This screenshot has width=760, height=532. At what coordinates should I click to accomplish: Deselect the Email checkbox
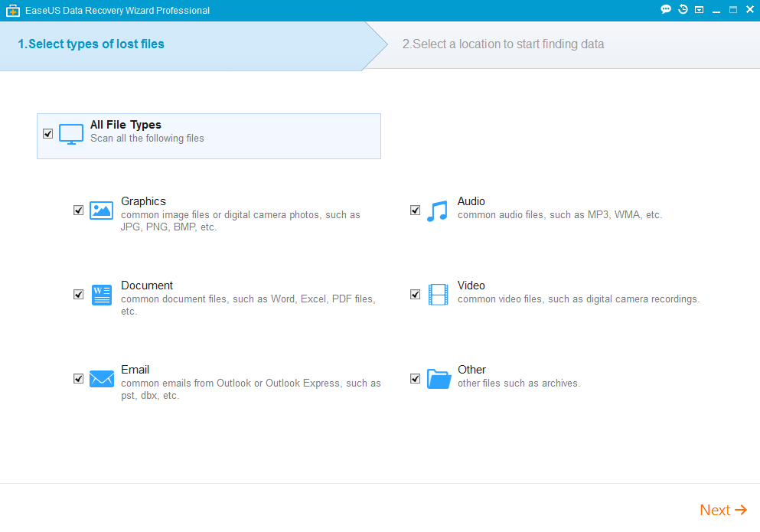pos(78,378)
